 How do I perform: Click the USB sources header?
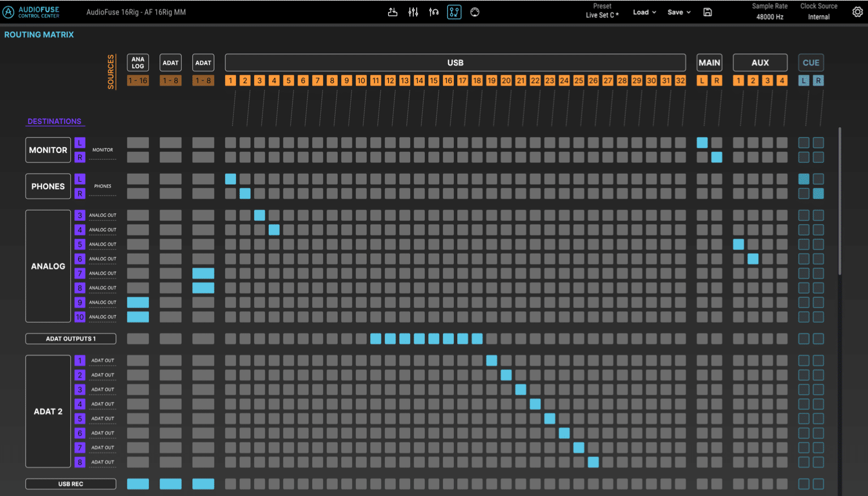(456, 63)
